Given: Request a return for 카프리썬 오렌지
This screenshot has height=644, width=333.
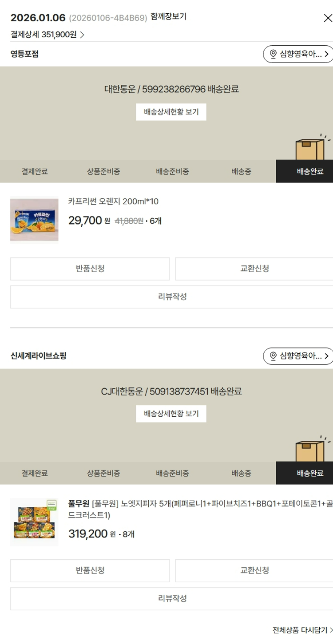Looking at the screenshot, I should [x=90, y=269].
